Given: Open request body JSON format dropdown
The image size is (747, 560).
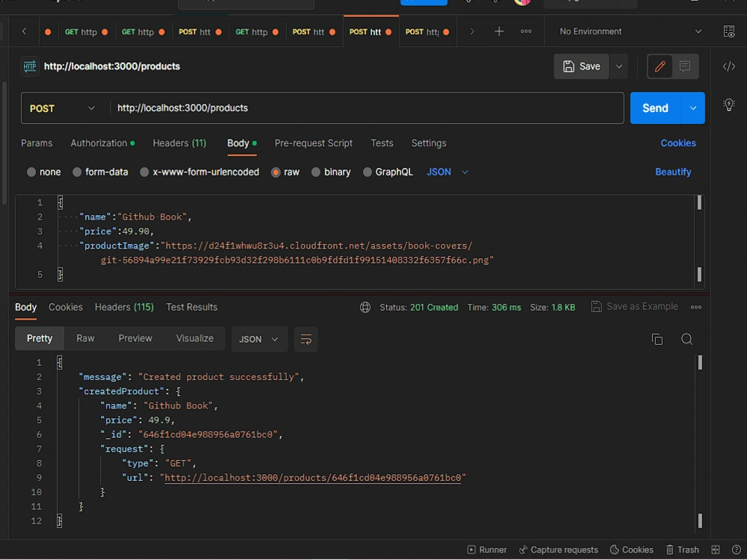Looking at the screenshot, I should click(447, 172).
